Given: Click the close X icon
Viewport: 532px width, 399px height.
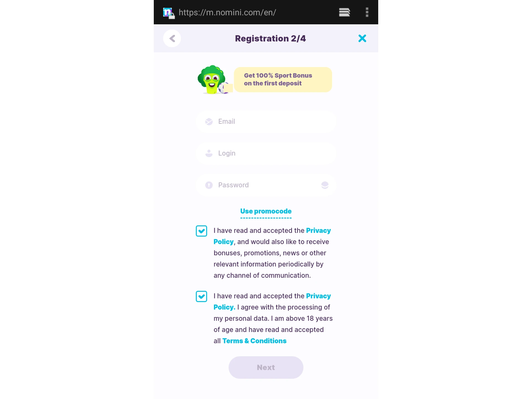Looking at the screenshot, I should pyautogui.click(x=362, y=38).
